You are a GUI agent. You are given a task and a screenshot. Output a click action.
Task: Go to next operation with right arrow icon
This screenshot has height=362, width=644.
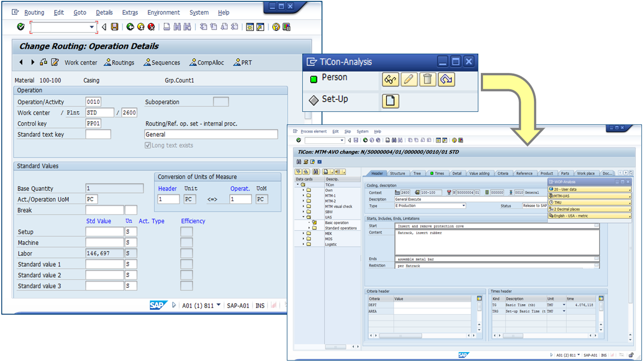(32, 62)
